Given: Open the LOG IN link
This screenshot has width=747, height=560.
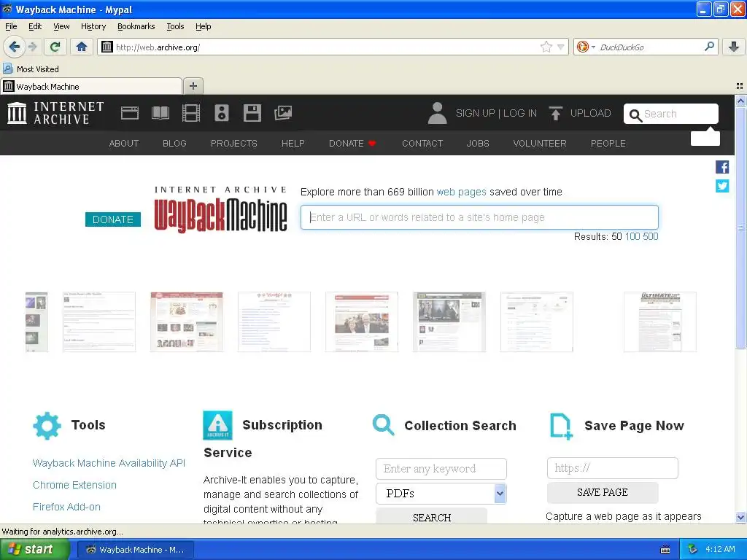Looking at the screenshot, I should (x=519, y=113).
